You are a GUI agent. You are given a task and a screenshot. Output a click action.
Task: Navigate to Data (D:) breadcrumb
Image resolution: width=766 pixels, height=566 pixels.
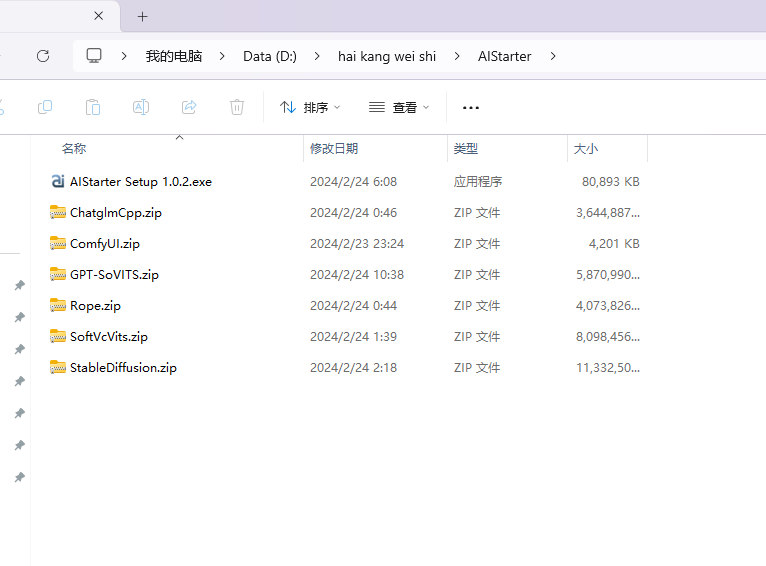pyautogui.click(x=270, y=56)
